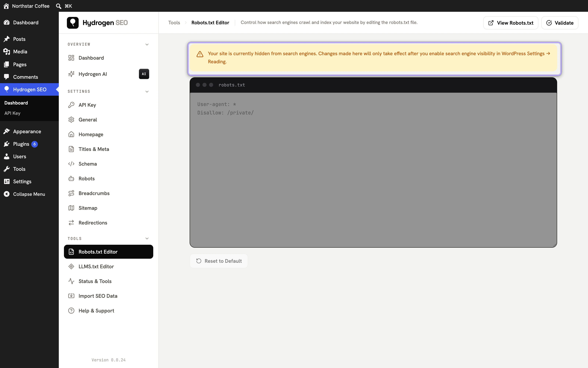Open the Plugins admin menu item
The width and height of the screenshot is (588, 368).
click(29, 144)
